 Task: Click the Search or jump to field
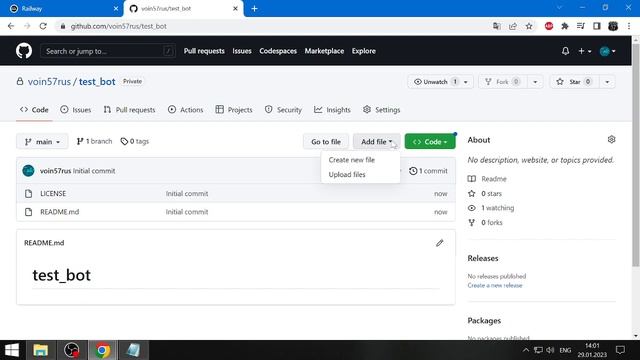108,51
